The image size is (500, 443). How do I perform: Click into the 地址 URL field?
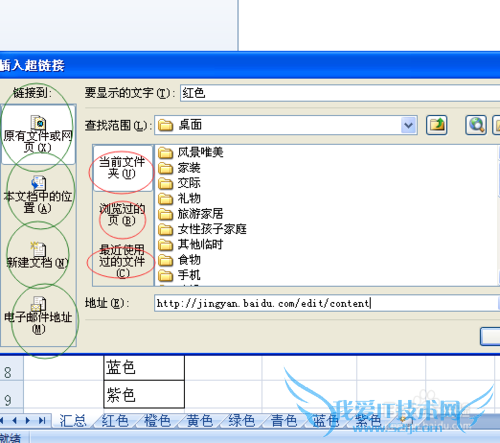[x=326, y=303]
